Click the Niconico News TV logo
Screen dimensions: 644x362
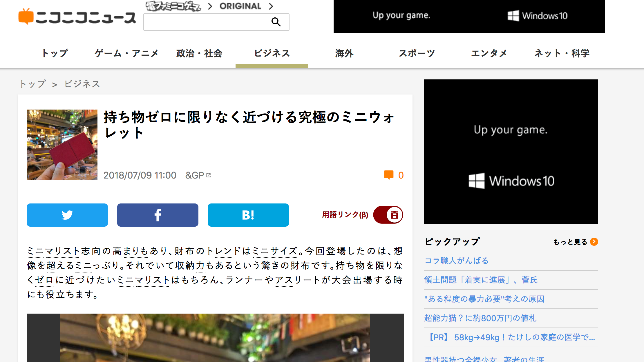pyautogui.click(x=77, y=17)
